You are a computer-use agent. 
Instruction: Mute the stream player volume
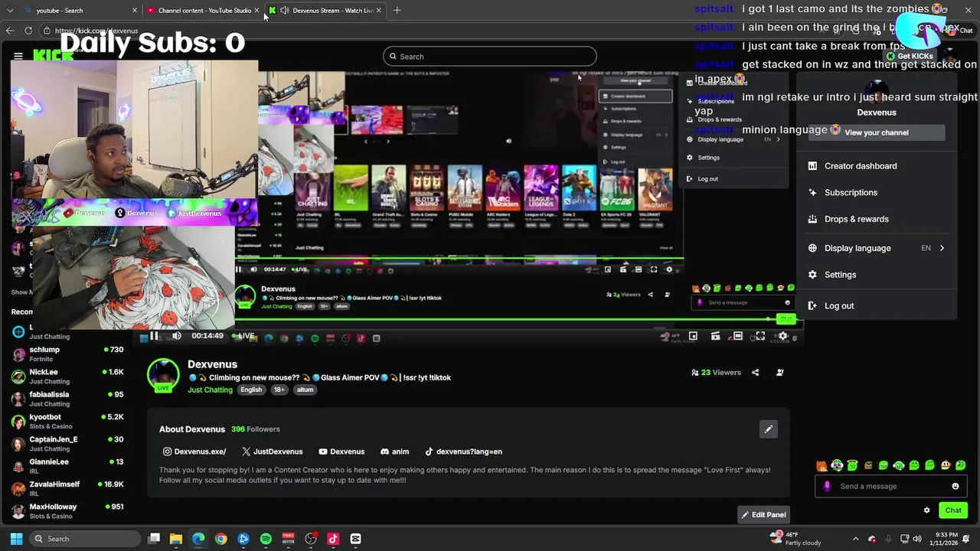[177, 336]
